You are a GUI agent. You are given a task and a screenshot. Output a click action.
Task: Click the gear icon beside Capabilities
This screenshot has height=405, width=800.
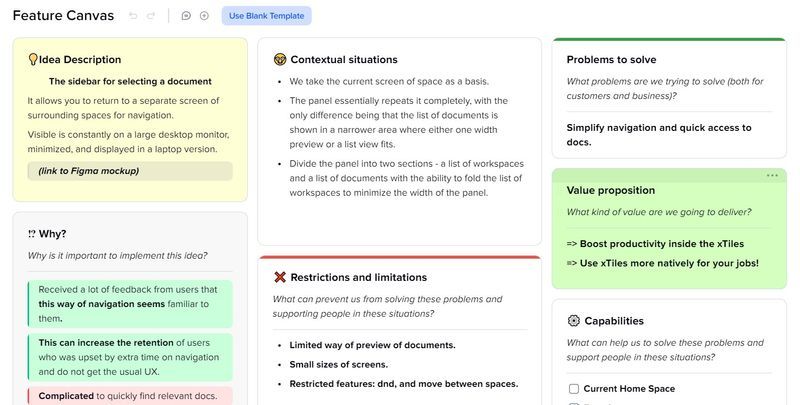click(x=573, y=321)
